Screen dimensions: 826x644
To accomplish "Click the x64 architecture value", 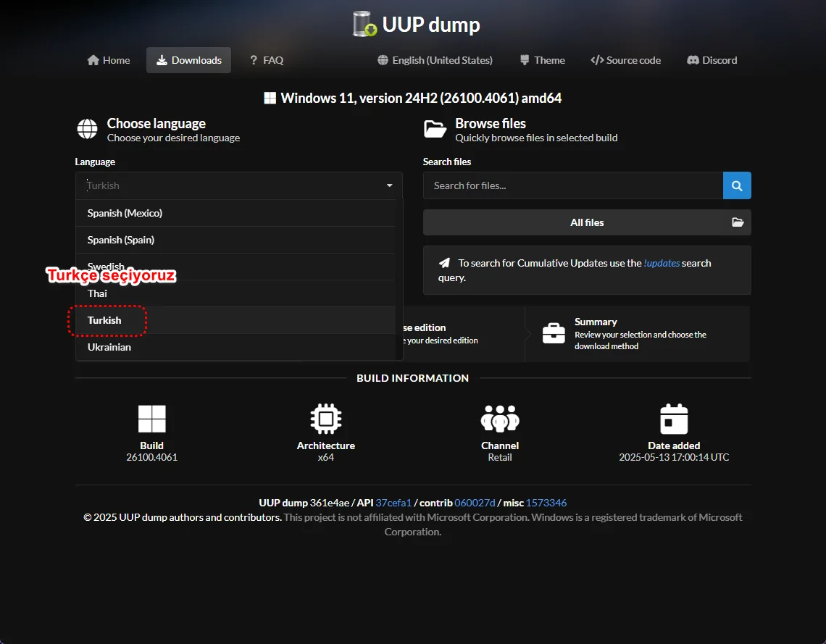I will [x=325, y=457].
